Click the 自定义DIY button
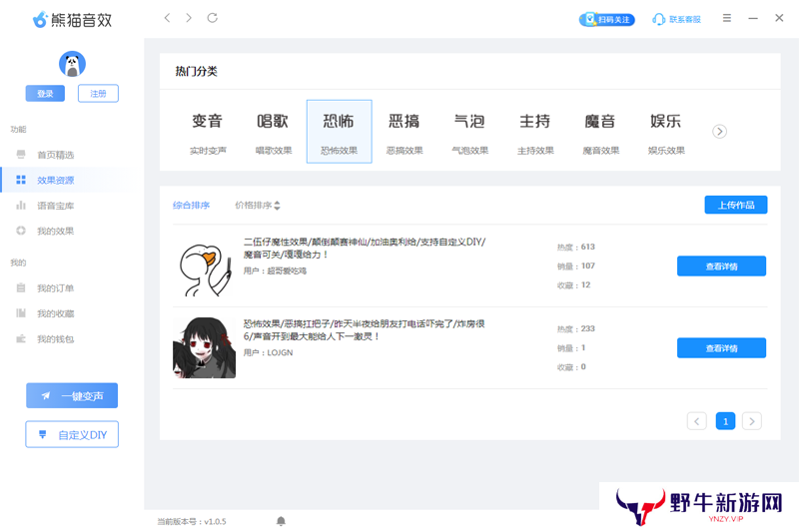Viewport: 799px width, 532px height. tap(72, 434)
